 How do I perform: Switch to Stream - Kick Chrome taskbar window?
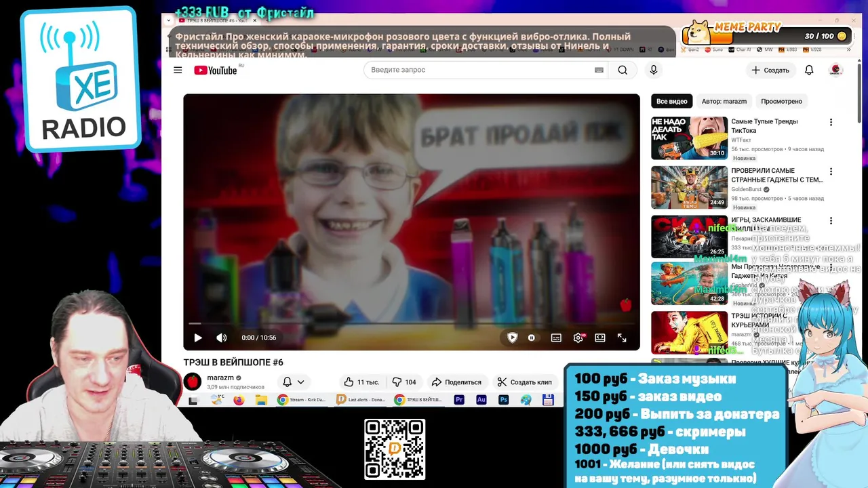[x=302, y=400]
